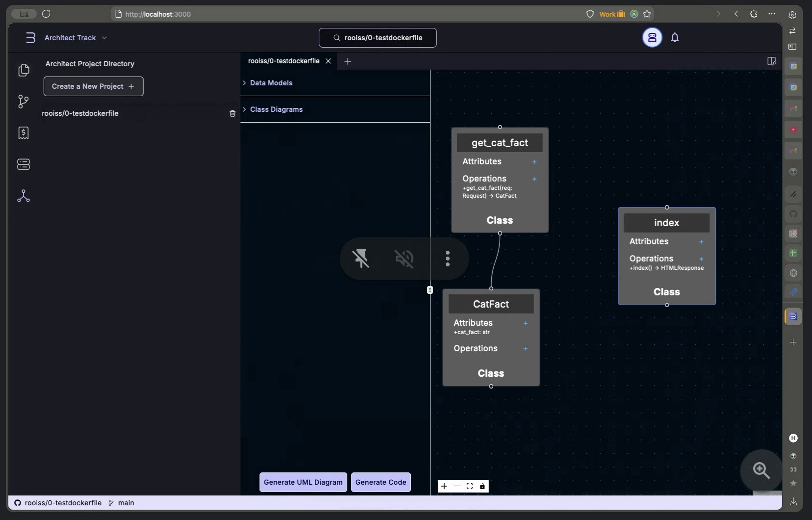Click top connector handle of index node

[x=667, y=208]
